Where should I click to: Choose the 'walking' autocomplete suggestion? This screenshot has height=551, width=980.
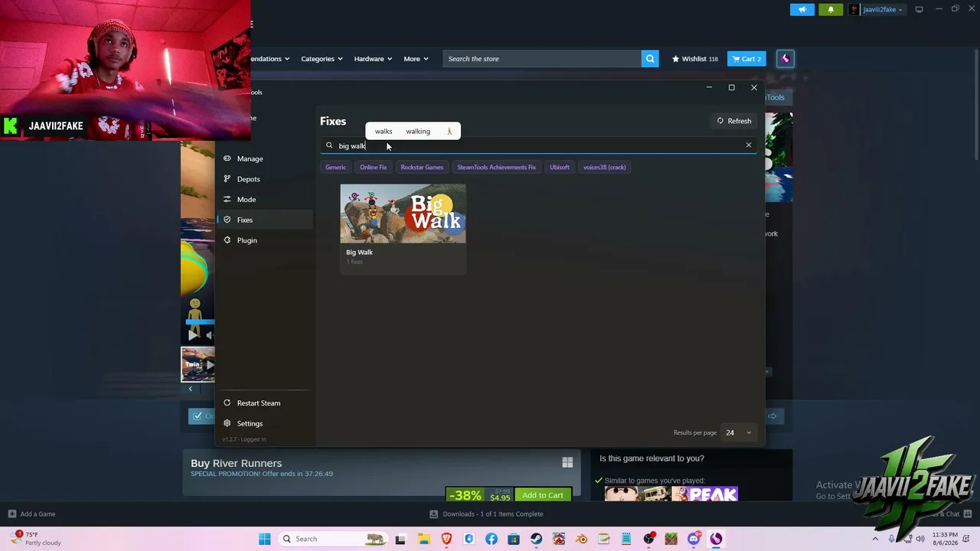coord(418,132)
